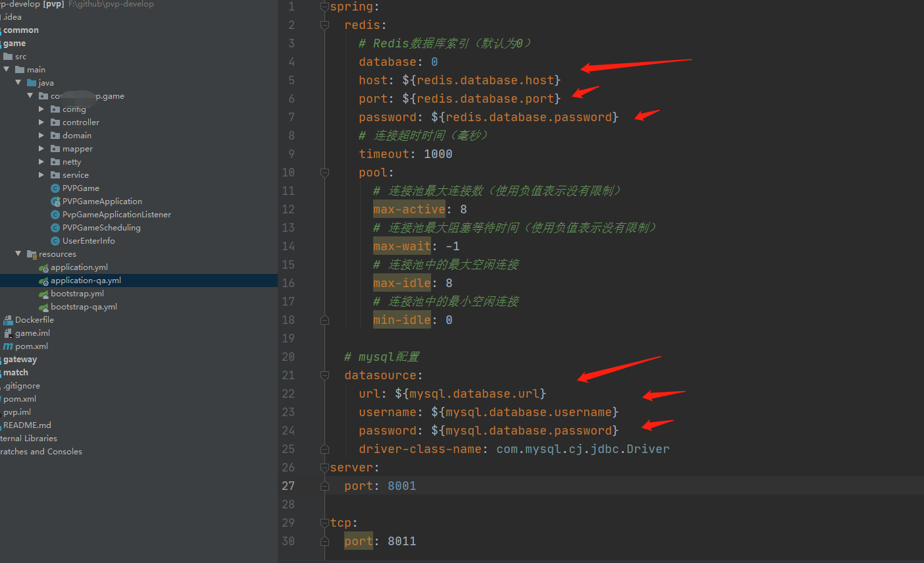The width and height of the screenshot is (924, 563).
Task: Click the java source folder icon
Action: [32, 83]
